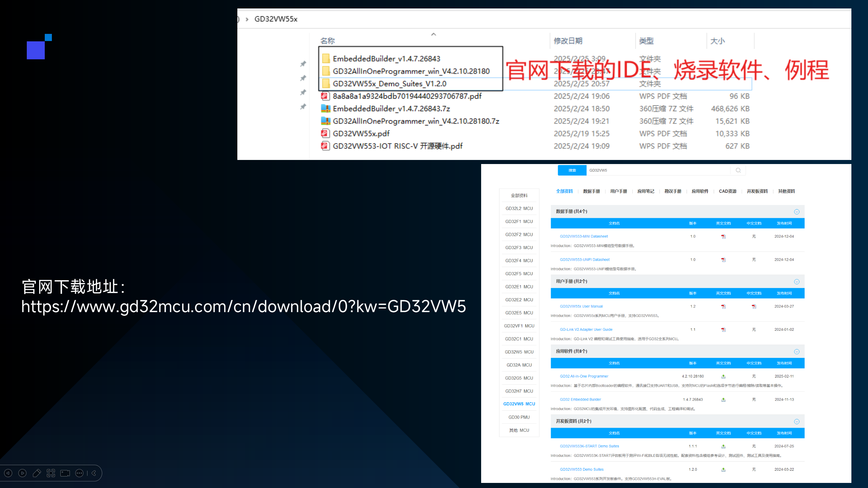
Task: Select the pen annotation tool
Action: pos(37,473)
